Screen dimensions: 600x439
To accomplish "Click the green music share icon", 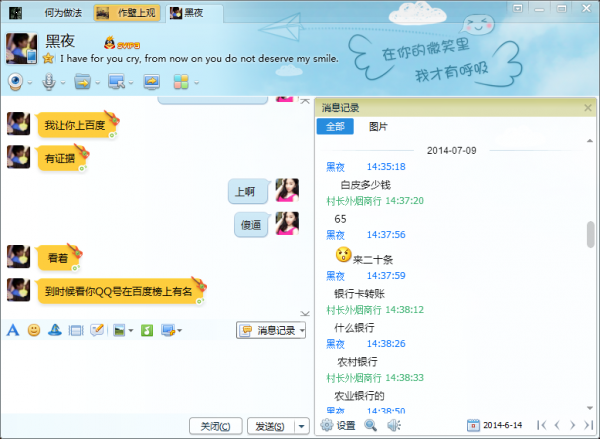I will (147, 330).
